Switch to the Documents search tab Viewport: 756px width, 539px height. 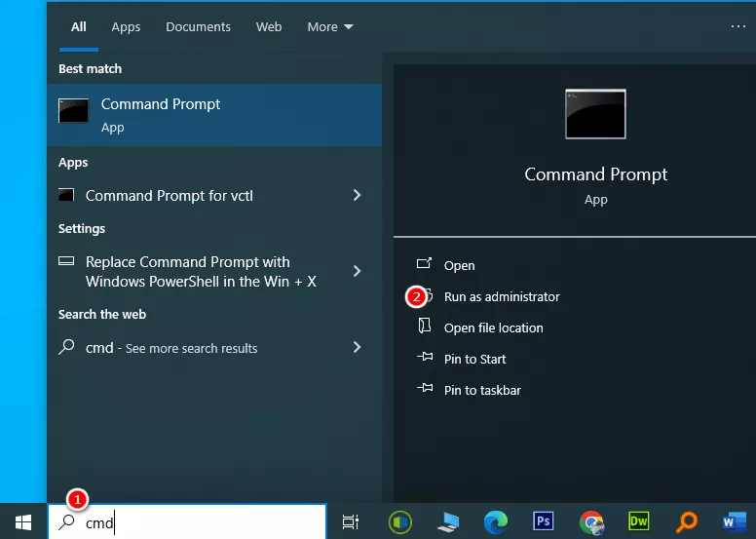coord(198,26)
